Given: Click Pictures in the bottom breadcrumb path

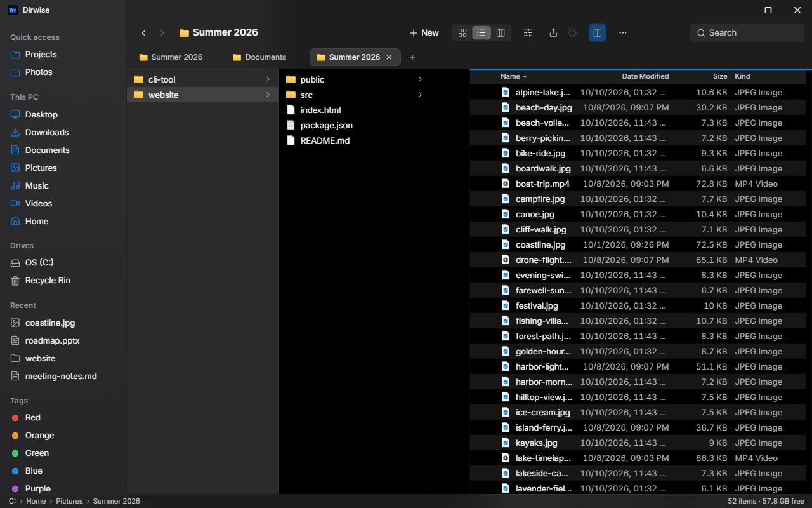Looking at the screenshot, I should click(x=69, y=501).
